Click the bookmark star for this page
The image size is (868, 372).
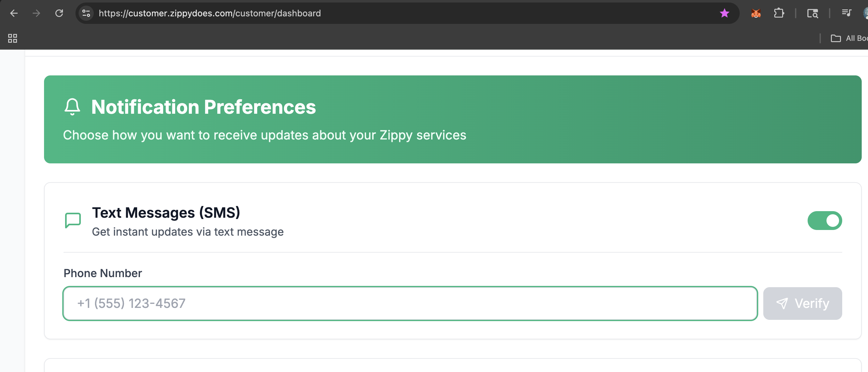(x=725, y=13)
